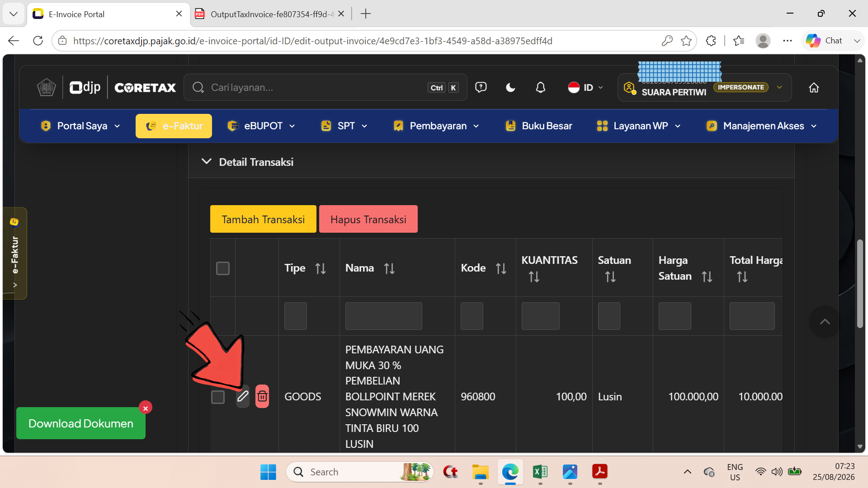
Task: Open the help chat question icon
Action: [x=481, y=87]
